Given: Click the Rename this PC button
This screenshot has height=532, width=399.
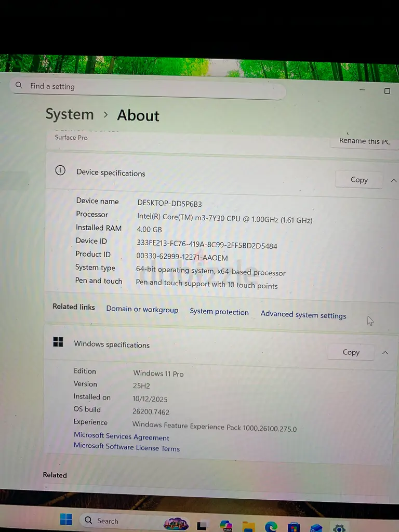Looking at the screenshot, I should pos(365,141).
